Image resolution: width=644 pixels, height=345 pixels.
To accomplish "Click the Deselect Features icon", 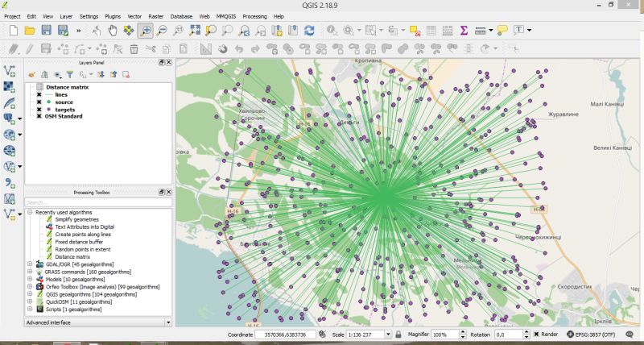I will point(415,31).
